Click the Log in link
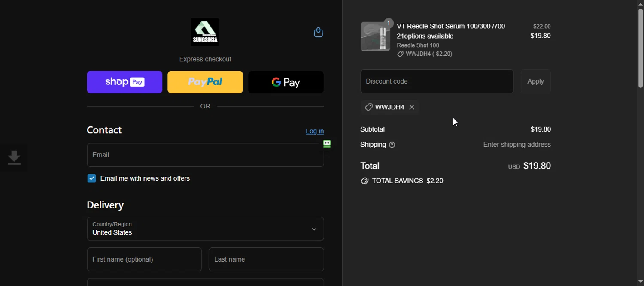This screenshot has width=644, height=286. point(315,131)
